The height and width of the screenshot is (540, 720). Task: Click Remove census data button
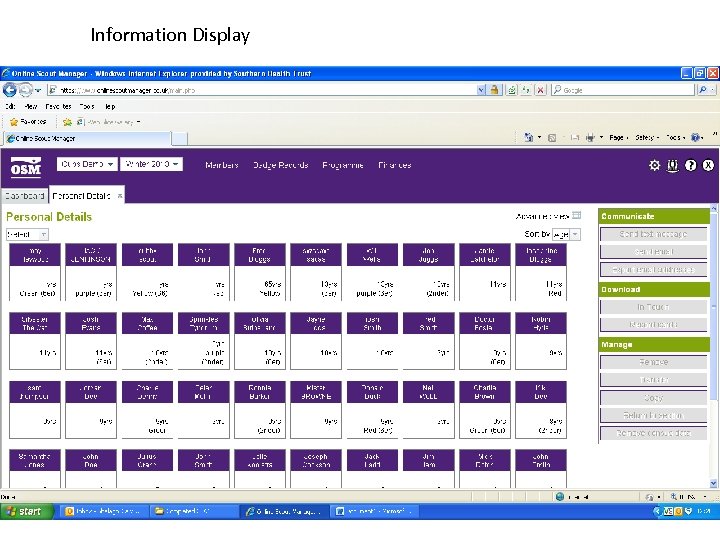coord(653,433)
